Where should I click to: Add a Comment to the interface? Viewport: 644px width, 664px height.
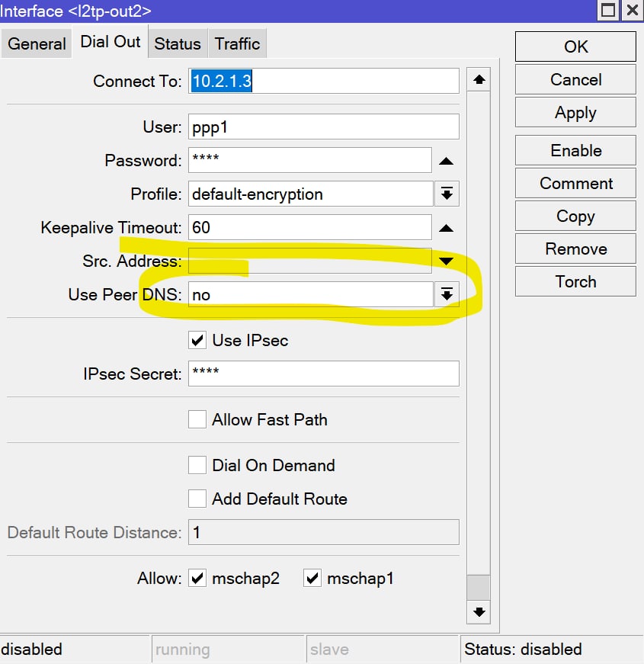[575, 184]
